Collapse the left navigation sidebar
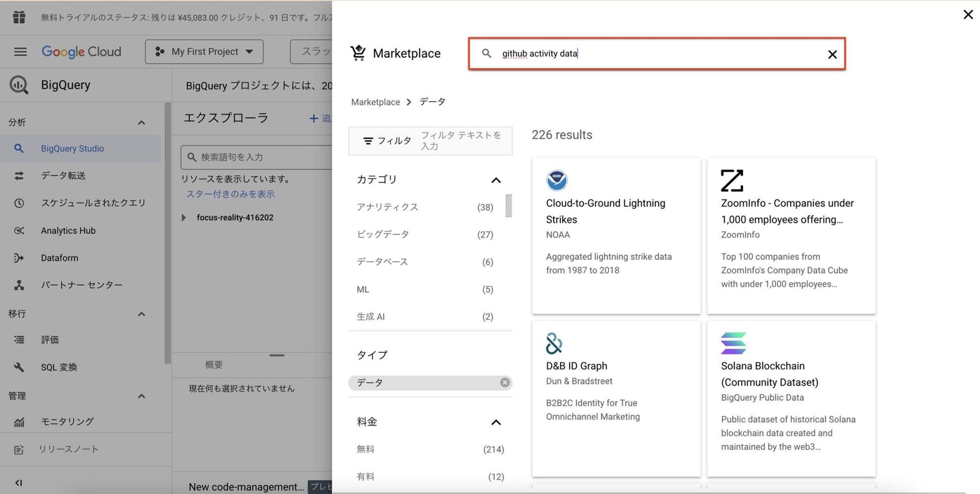Viewport: 980px width, 494px height. pos(19,482)
